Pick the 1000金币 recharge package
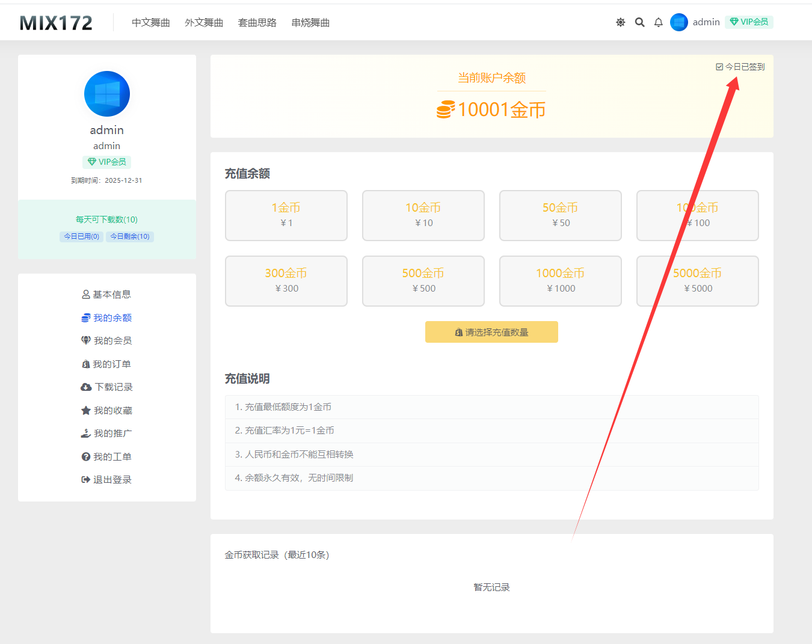Screen dimensions: 812x644 pos(561,281)
